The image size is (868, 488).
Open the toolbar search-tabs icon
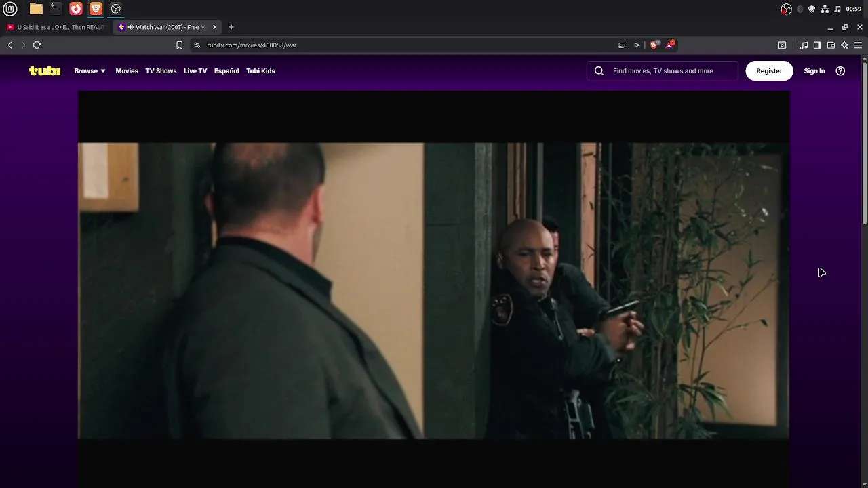782,45
